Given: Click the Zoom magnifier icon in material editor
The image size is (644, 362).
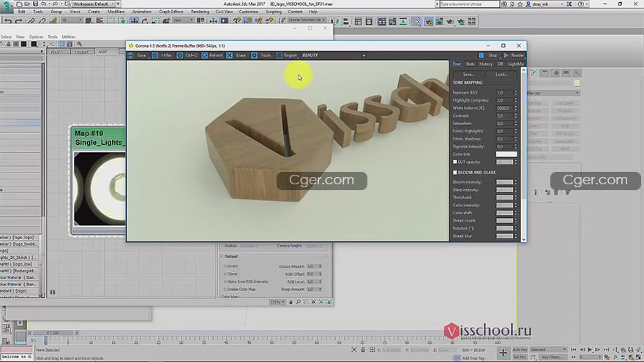Looking at the screenshot, I should click(x=298, y=302).
